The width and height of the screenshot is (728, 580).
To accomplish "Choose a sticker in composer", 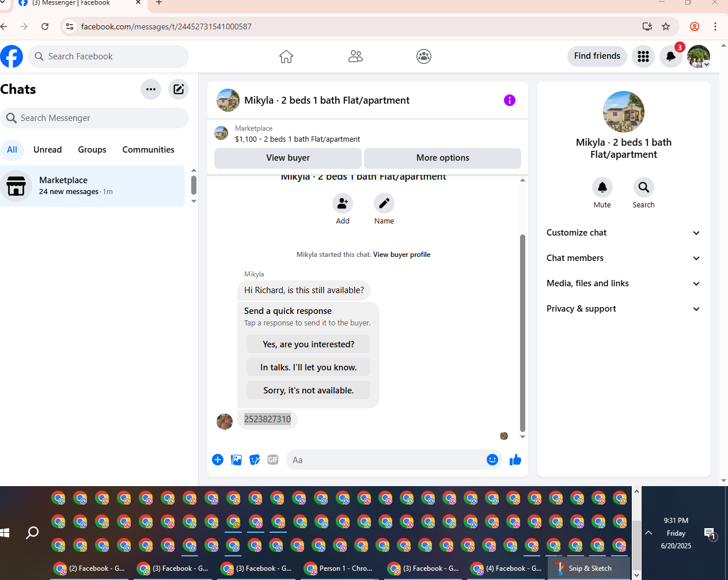I will pos(255,460).
